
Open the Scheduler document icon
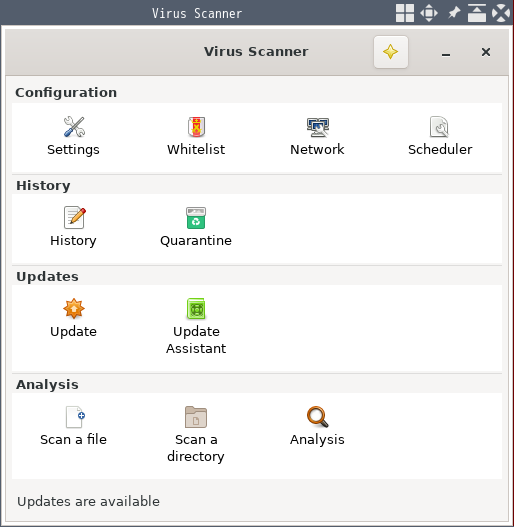tap(439, 127)
